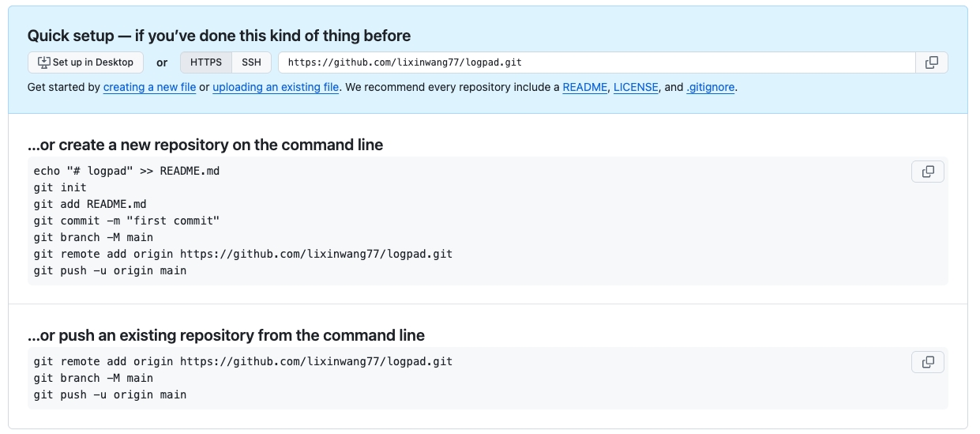Switch the clone URL to SSH
This screenshot has width=980, height=434.
(x=251, y=62)
